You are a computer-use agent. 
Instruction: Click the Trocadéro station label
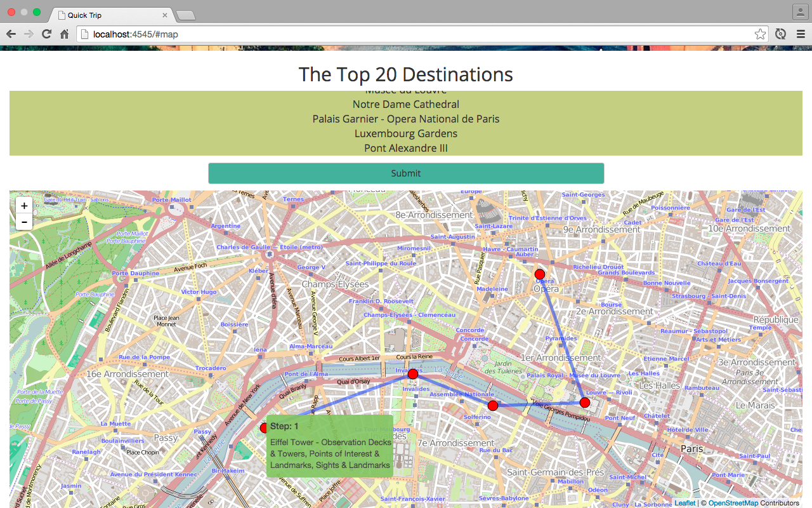[x=211, y=368]
